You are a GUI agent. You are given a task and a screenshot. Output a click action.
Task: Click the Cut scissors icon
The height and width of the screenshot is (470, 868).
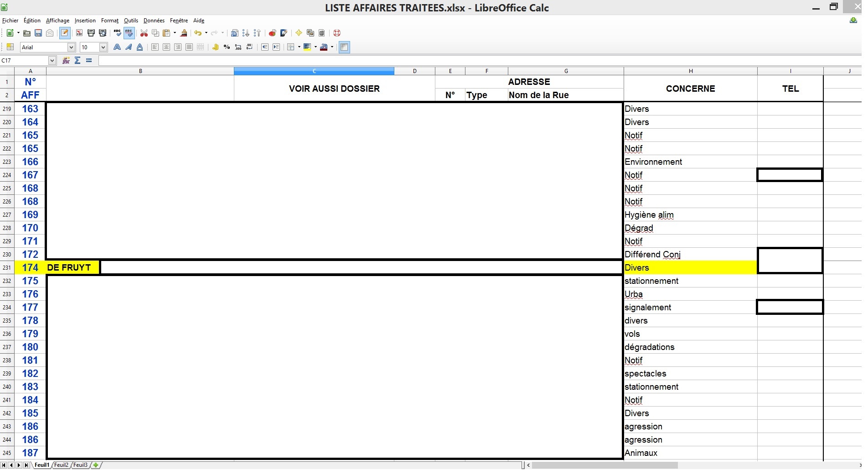tap(144, 33)
